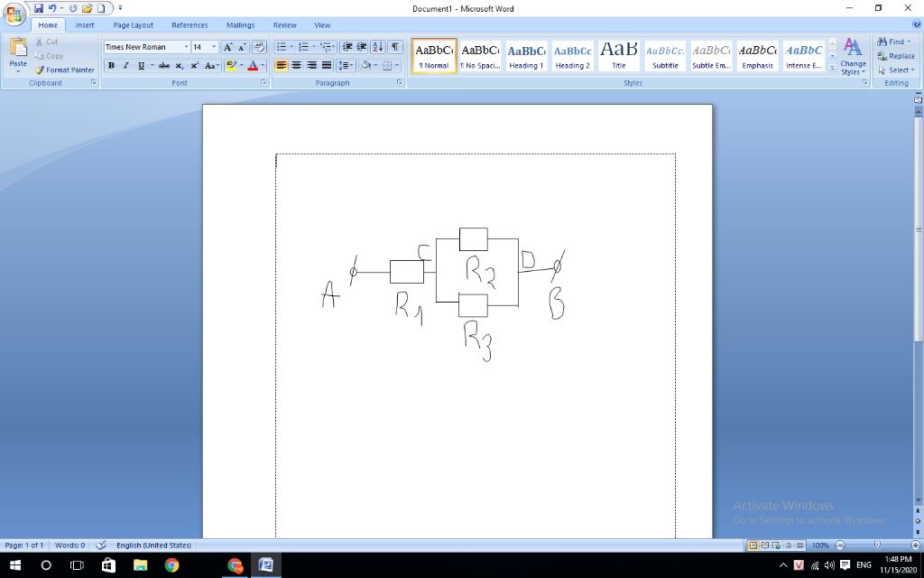Check spelling via the proofing status icon
The height and width of the screenshot is (578, 924).
pos(101,545)
